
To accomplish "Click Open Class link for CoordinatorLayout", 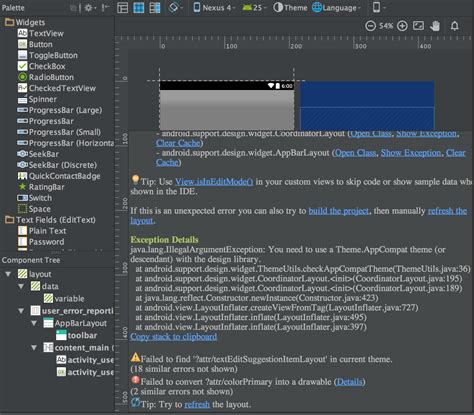I will click(x=371, y=133).
